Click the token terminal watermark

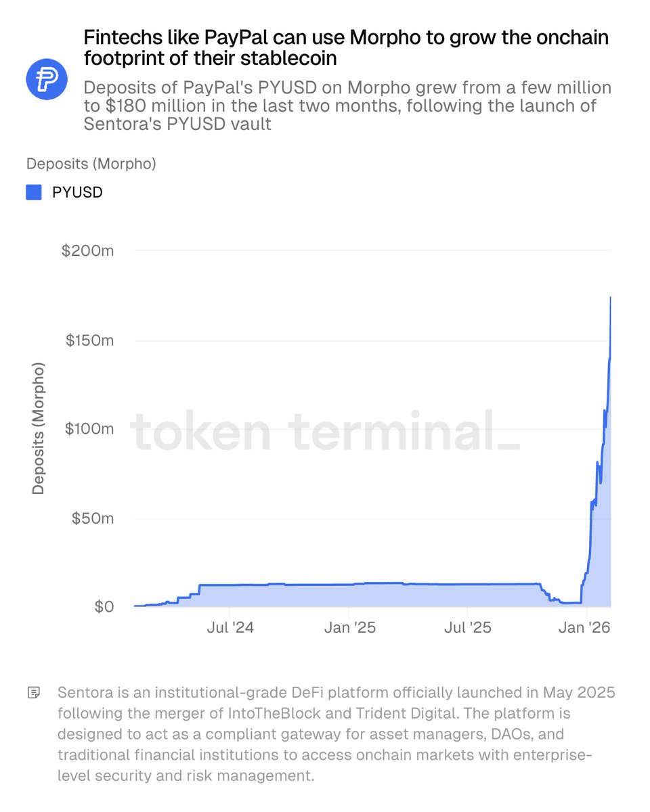coord(325,430)
